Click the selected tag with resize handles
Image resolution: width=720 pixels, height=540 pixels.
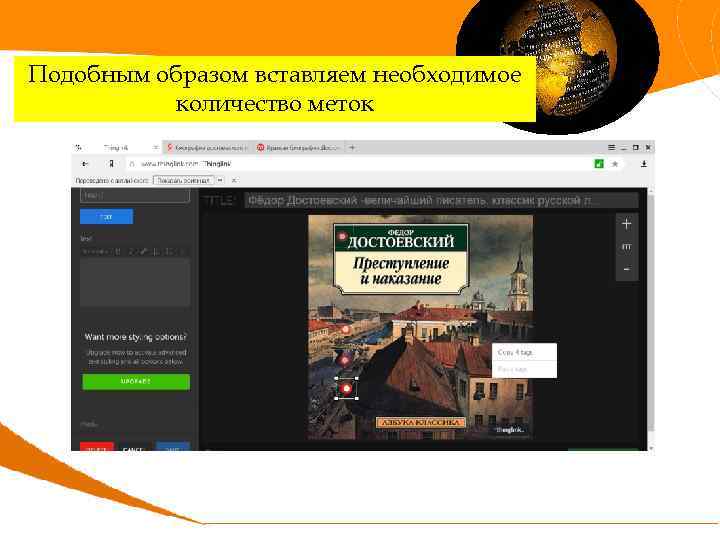pyautogui.click(x=347, y=389)
